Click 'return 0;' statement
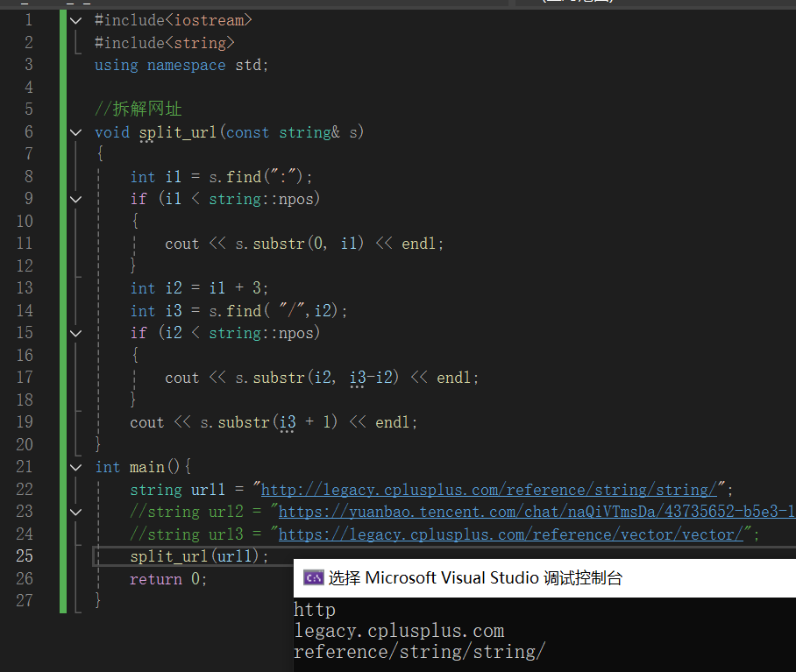The width and height of the screenshot is (796, 672). coord(168,578)
